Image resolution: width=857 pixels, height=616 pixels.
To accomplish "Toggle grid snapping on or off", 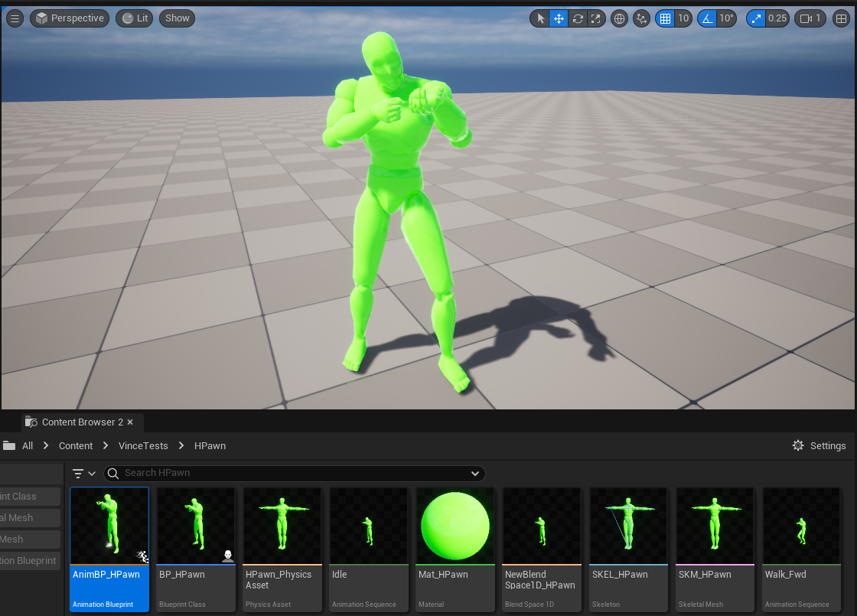I will click(x=666, y=18).
